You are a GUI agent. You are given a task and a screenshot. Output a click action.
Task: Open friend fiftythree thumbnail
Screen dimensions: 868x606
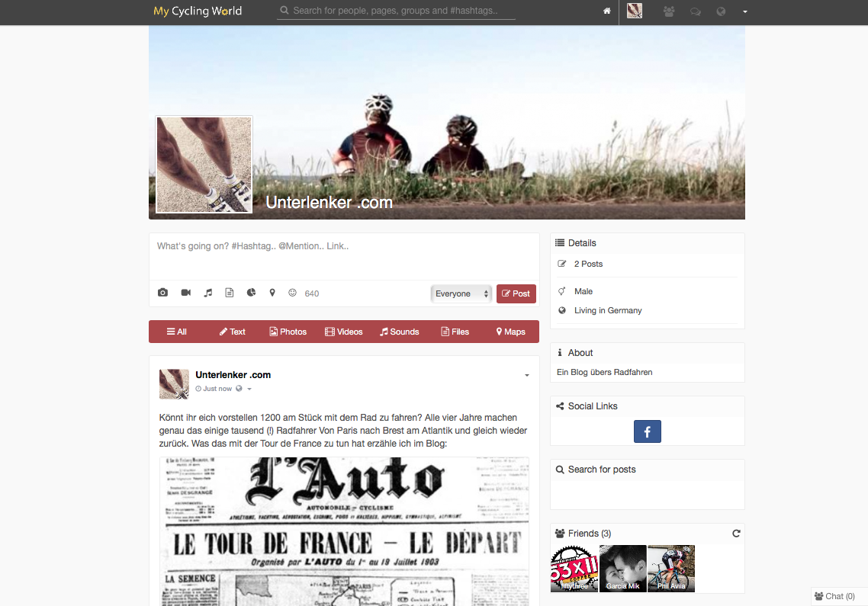click(574, 569)
